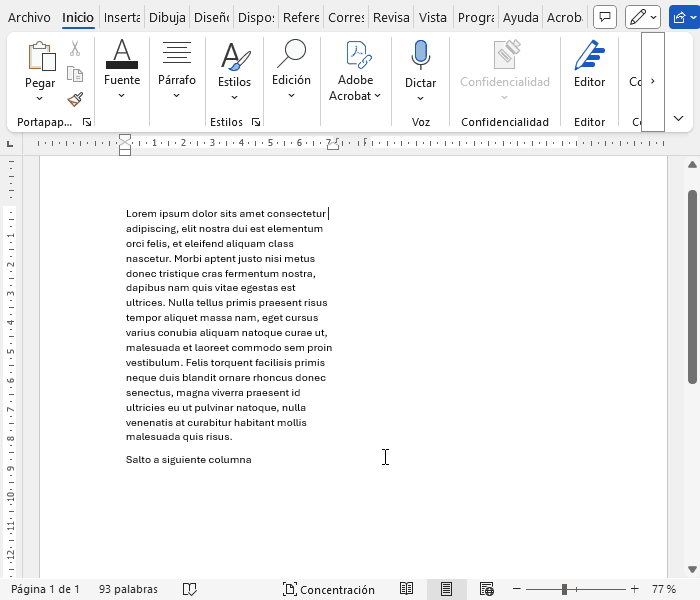Click the 77 % zoom level
The width and height of the screenshot is (700, 600).
pos(663,589)
